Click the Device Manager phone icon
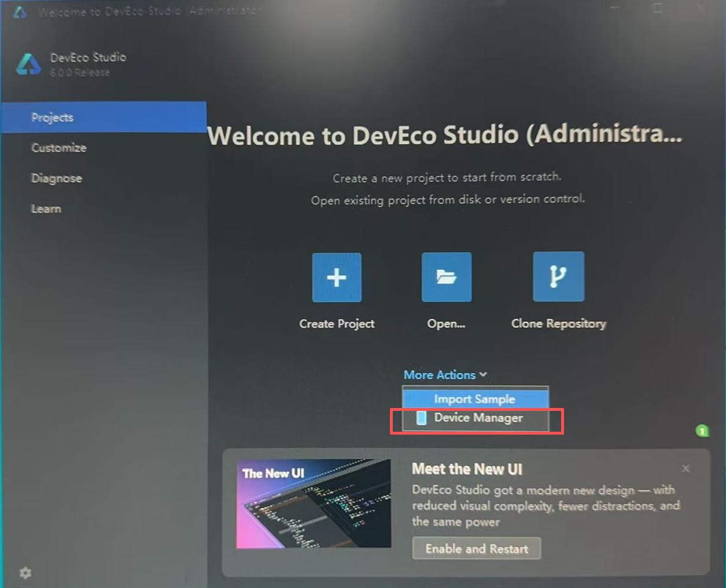Screen dimensions: 726x588 [x=422, y=418]
